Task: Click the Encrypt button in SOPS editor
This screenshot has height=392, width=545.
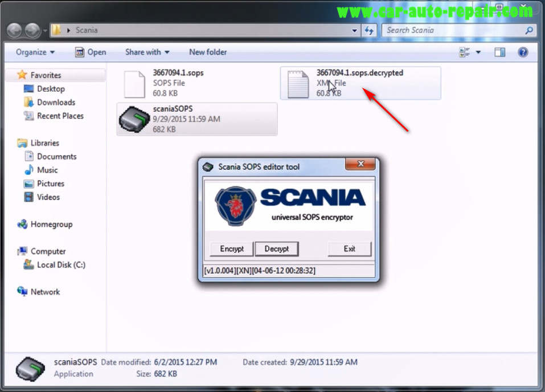Action: tap(231, 249)
